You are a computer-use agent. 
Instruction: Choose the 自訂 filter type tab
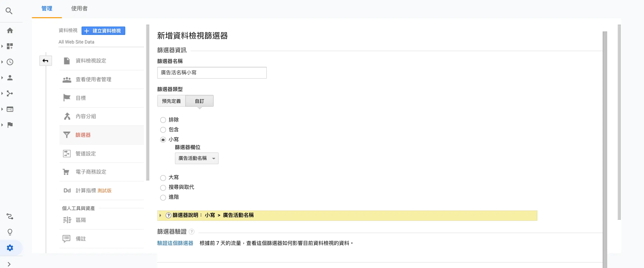point(199,101)
